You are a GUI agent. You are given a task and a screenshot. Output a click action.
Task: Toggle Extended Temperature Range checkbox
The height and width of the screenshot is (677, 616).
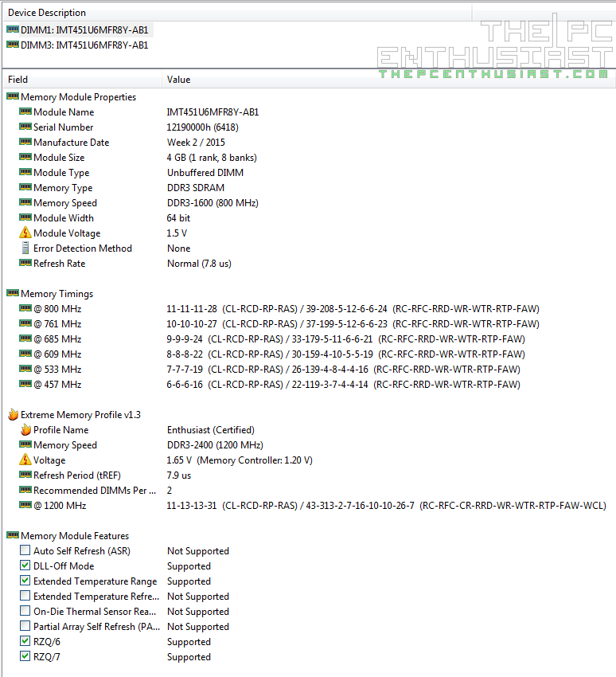25,581
